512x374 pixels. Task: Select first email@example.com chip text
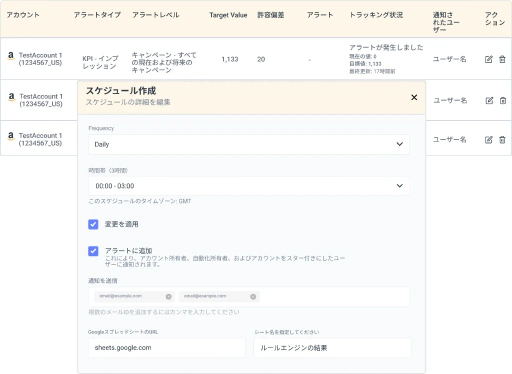121,296
